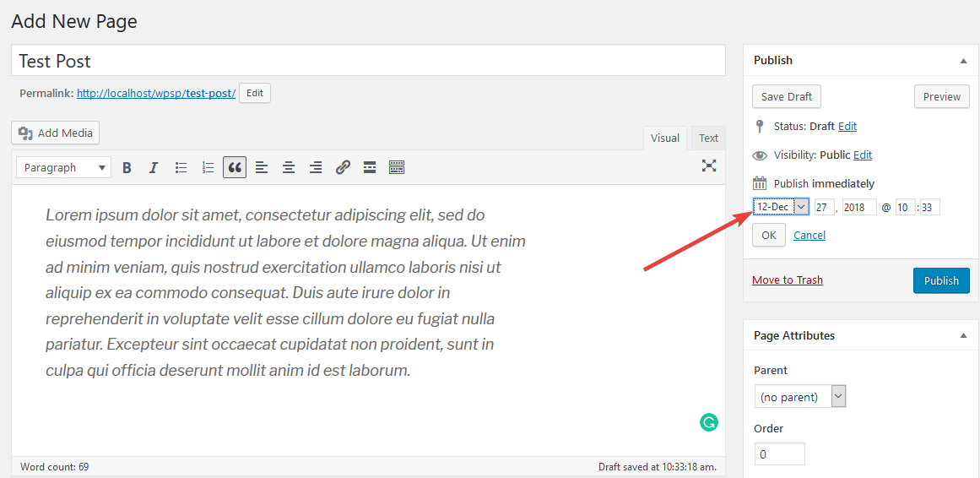Screen dimensions: 980x478
Task: Click the day field showing 27
Action: pyautogui.click(x=825, y=207)
